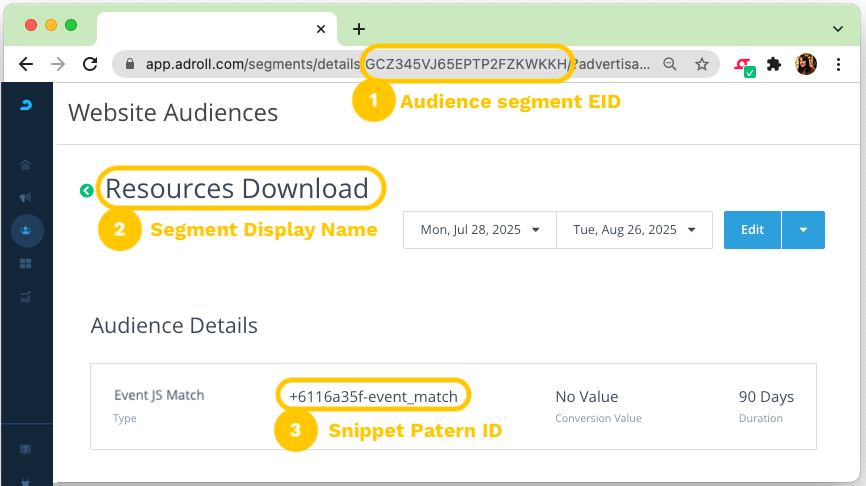Open the browser Extensions puzzle icon
This screenshot has width=866, height=486.
773,64
